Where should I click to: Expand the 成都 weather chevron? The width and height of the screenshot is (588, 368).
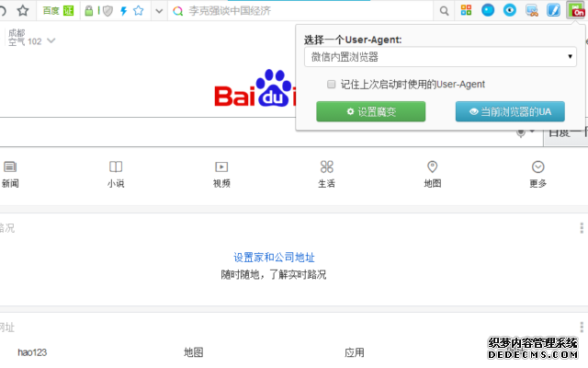[51, 40]
